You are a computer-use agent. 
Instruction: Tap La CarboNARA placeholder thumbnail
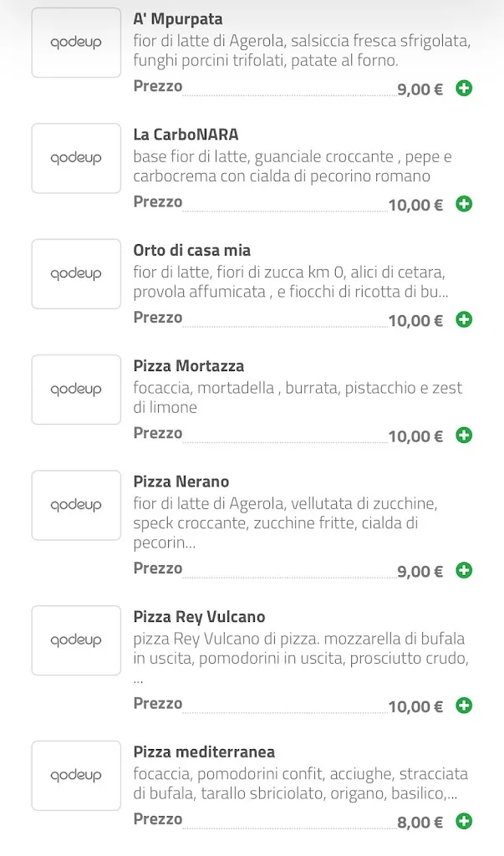(76, 158)
